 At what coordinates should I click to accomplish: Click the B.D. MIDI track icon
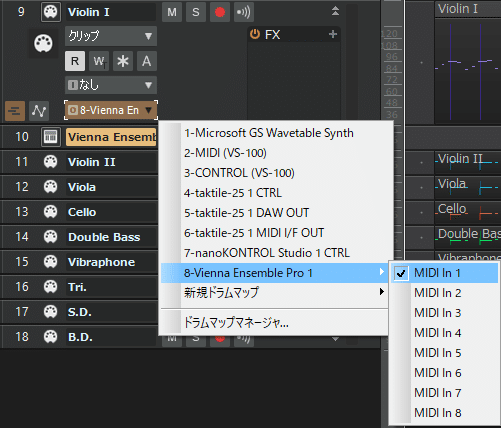[x=51, y=337]
